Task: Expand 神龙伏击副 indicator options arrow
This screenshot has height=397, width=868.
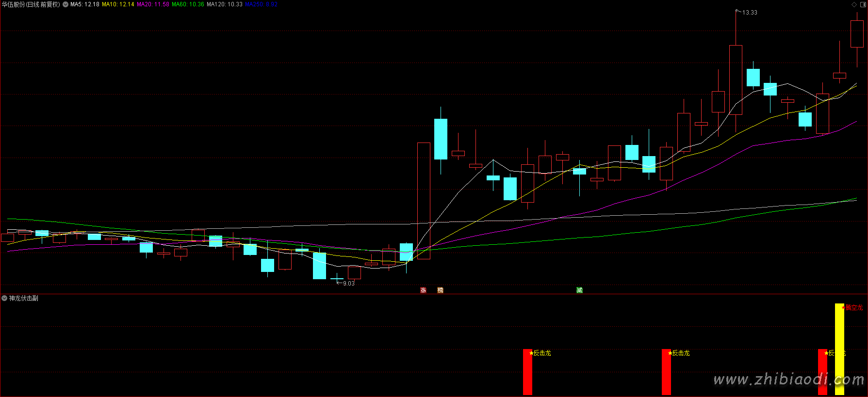Action: [x=4, y=298]
